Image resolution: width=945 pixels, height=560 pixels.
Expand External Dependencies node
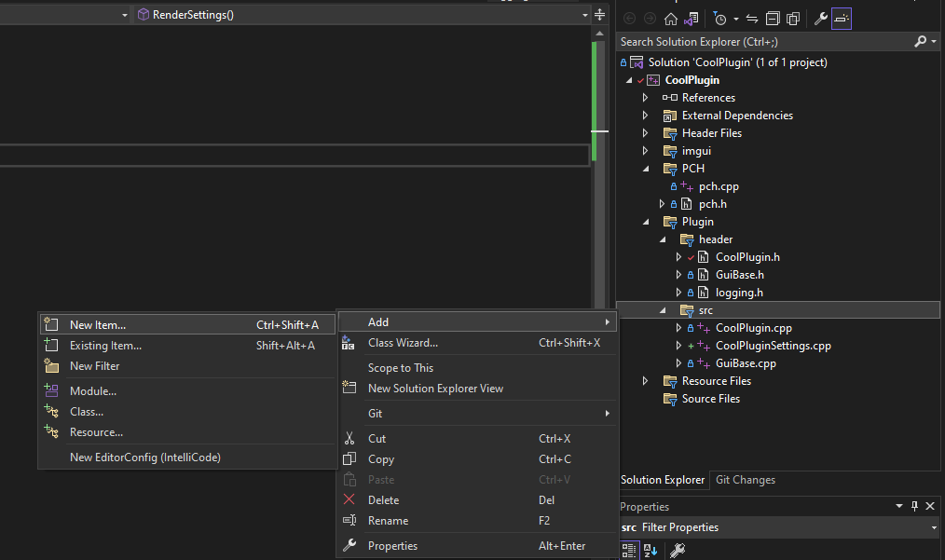pos(645,116)
